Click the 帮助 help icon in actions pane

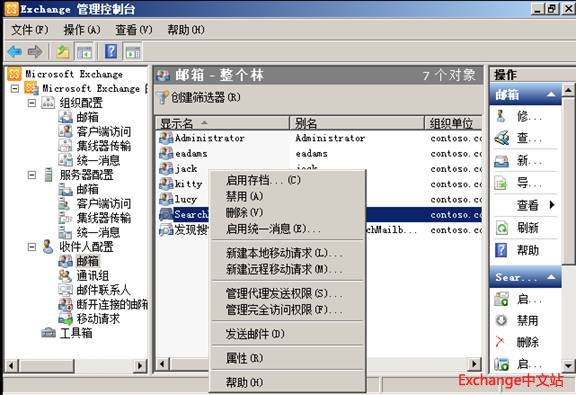(x=501, y=251)
